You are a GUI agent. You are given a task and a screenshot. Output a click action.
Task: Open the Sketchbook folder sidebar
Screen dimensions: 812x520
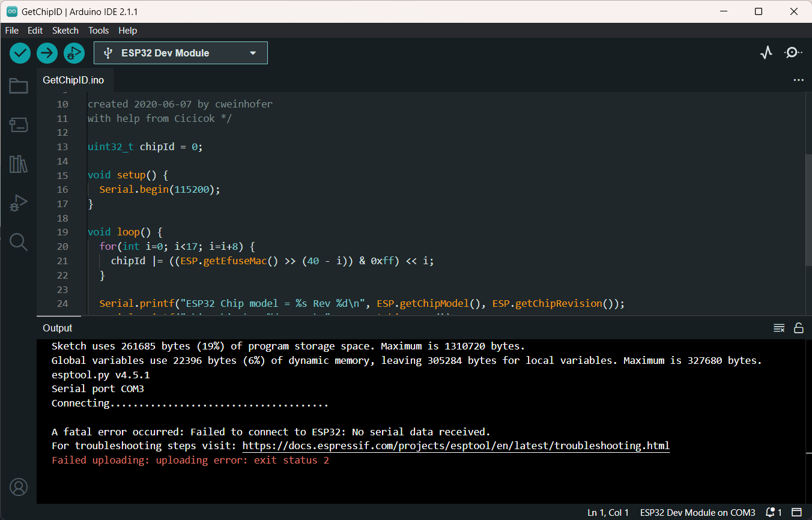[x=19, y=86]
